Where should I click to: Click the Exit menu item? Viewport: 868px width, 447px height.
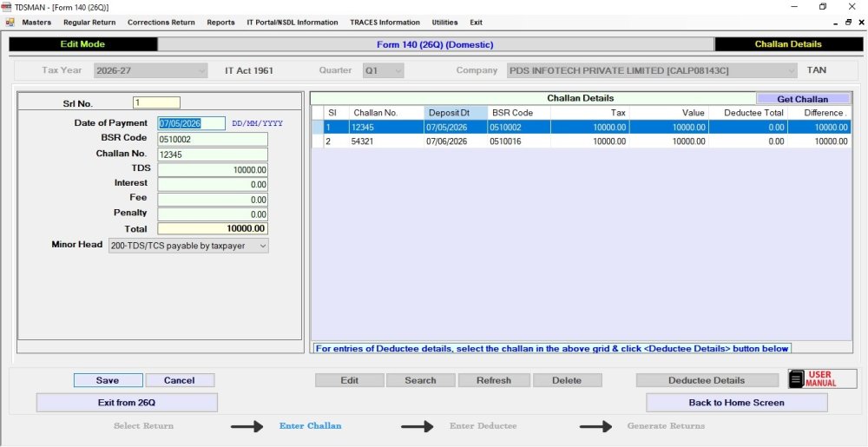(476, 23)
